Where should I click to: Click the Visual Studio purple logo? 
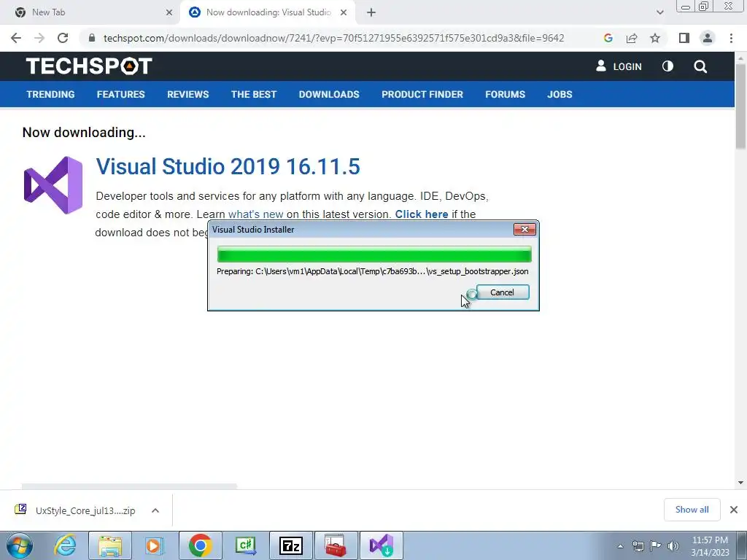pyautogui.click(x=53, y=185)
